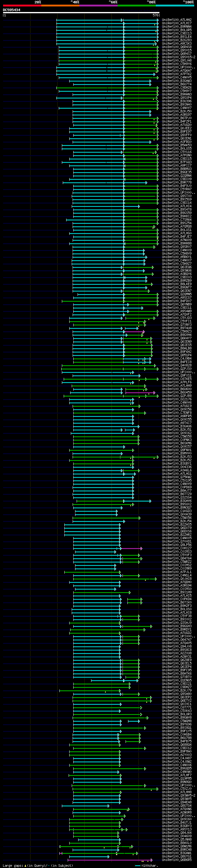Select the UniRef100_Q8W1M6 label
Screen dimensions: 197x868
177,846
